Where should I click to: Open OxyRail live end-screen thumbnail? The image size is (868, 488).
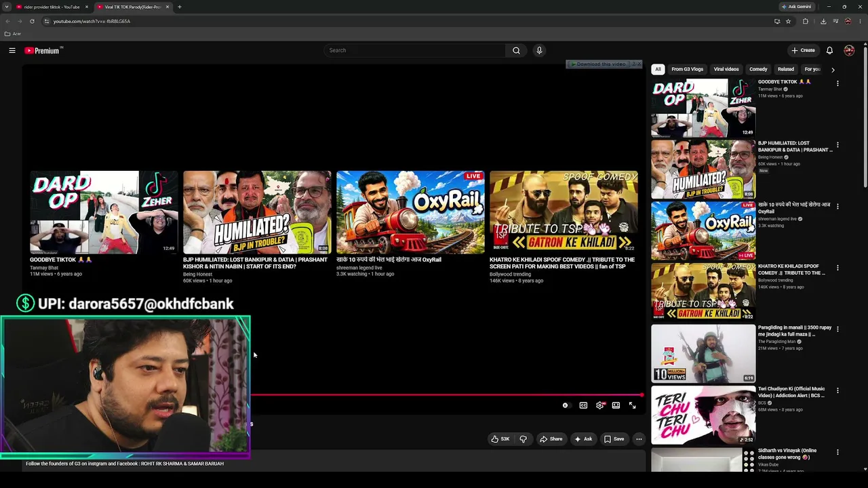click(x=410, y=212)
